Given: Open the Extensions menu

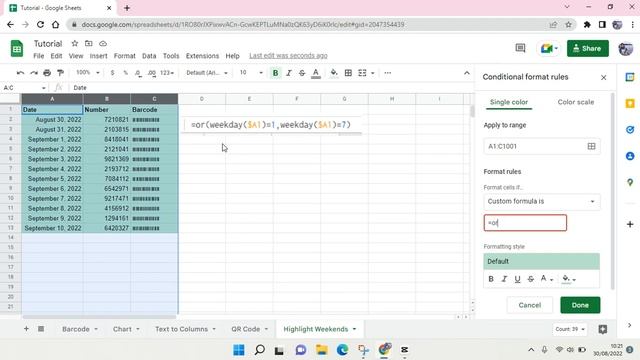Looking at the screenshot, I should tap(202, 56).
